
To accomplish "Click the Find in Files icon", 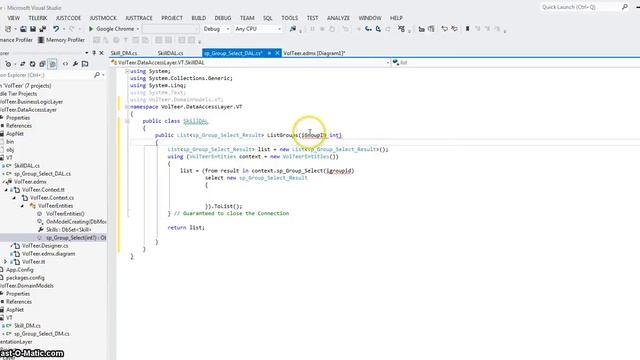I will (x=293, y=29).
